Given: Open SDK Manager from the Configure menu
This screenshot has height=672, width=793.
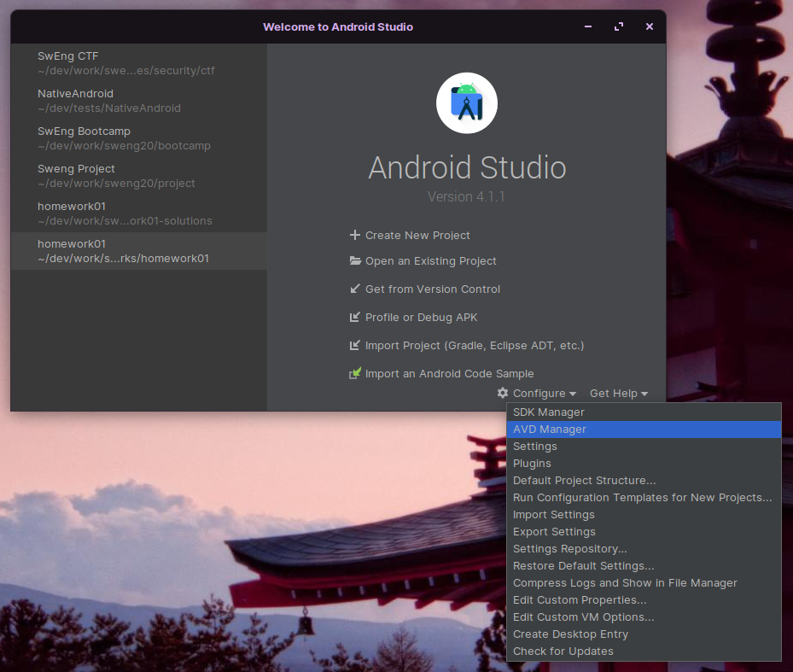Looking at the screenshot, I should pos(644,412).
